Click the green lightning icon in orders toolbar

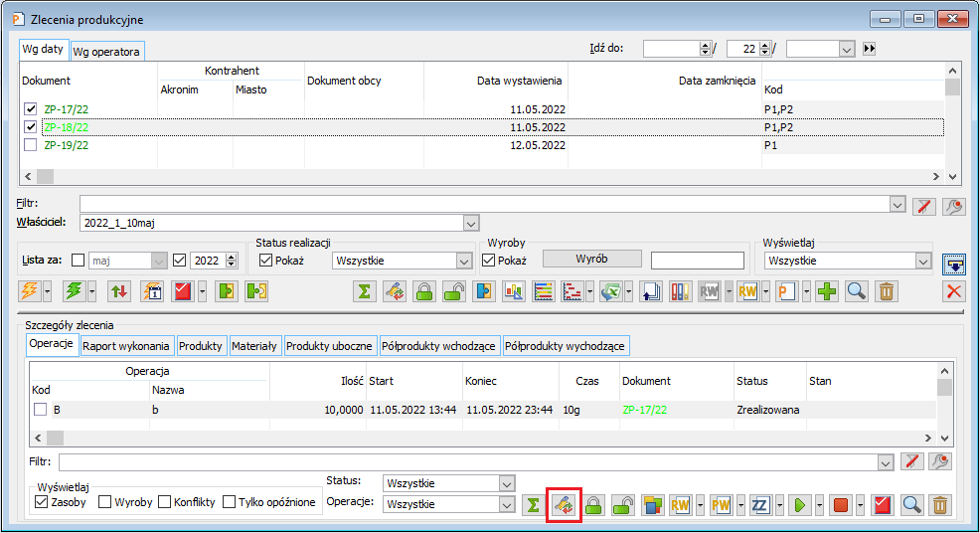[x=74, y=291]
